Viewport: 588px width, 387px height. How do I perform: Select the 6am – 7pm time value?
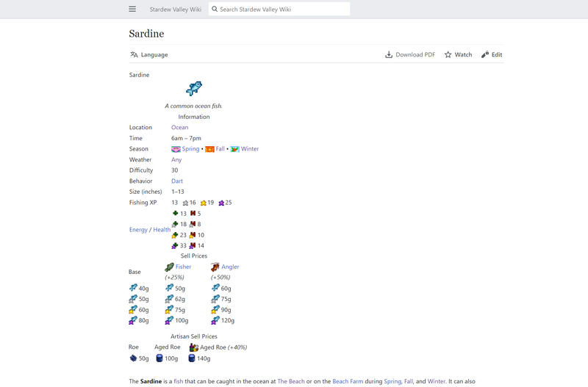click(186, 138)
